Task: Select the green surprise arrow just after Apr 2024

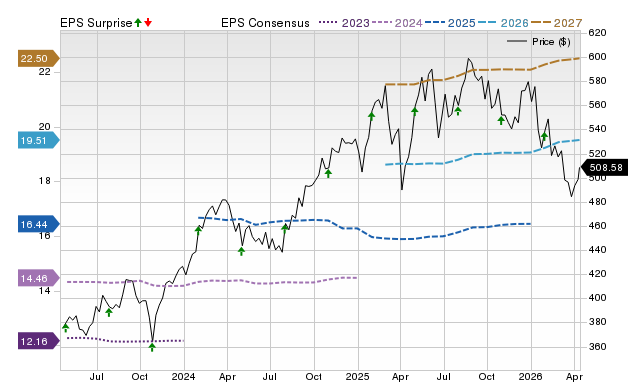Action: click(x=242, y=251)
